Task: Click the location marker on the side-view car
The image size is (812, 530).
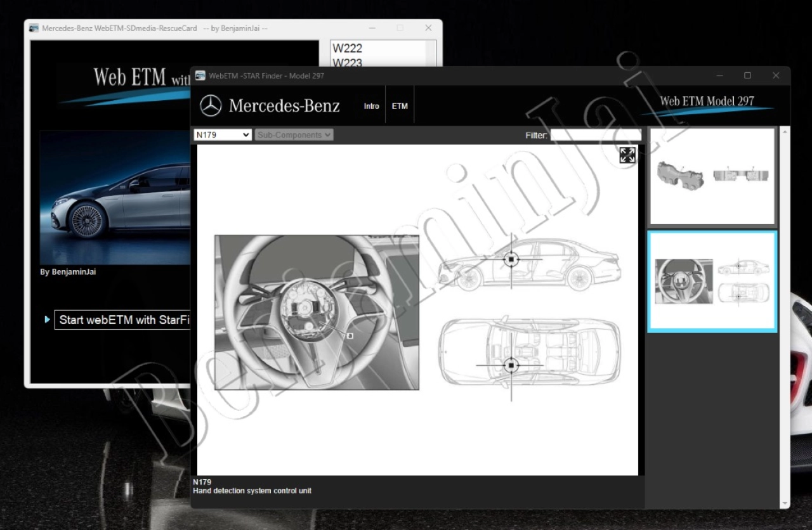Action: click(x=511, y=259)
